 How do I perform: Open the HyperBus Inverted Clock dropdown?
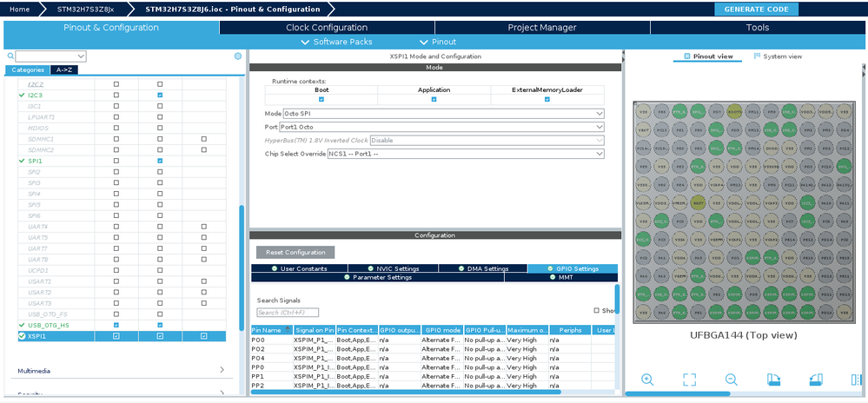pos(487,140)
